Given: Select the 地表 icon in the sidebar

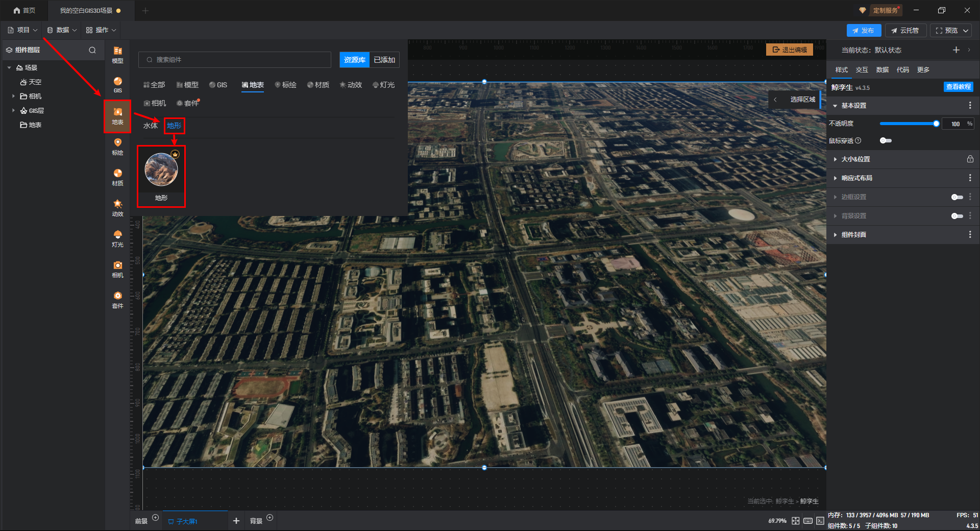Looking at the screenshot, I should [x=117, y=116].
